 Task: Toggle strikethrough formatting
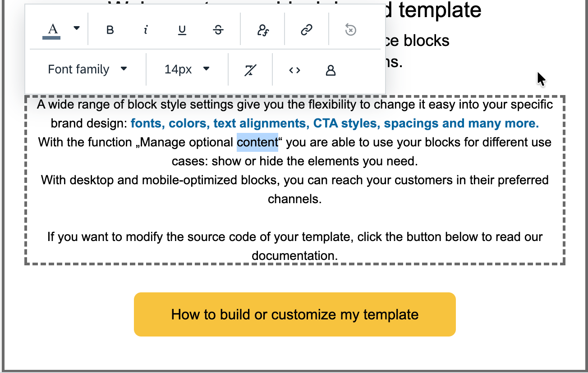(218, 30)
